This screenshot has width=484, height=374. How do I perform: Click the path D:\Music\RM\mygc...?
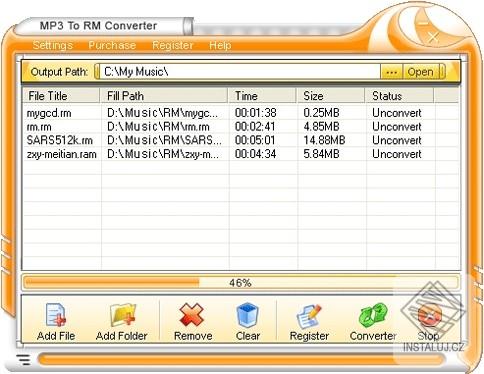tap(162, 113)
